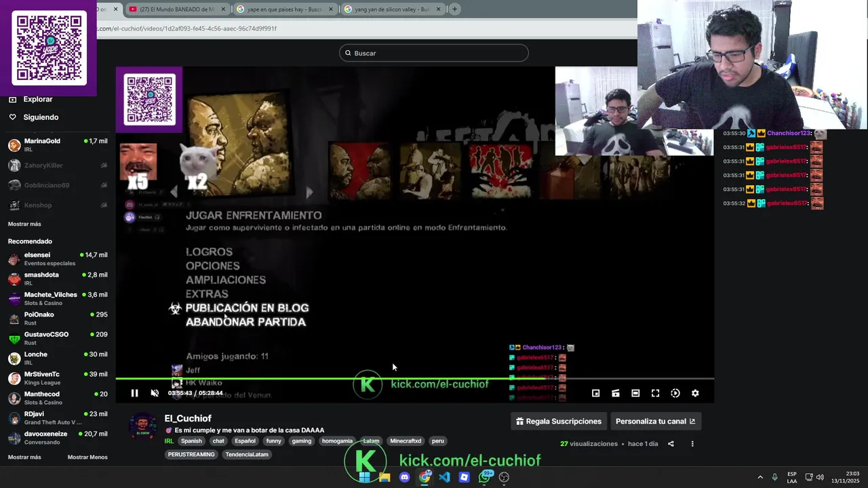Click the taskbar volume icon
The height and width of the screenshot is (488, 868).
820,477
